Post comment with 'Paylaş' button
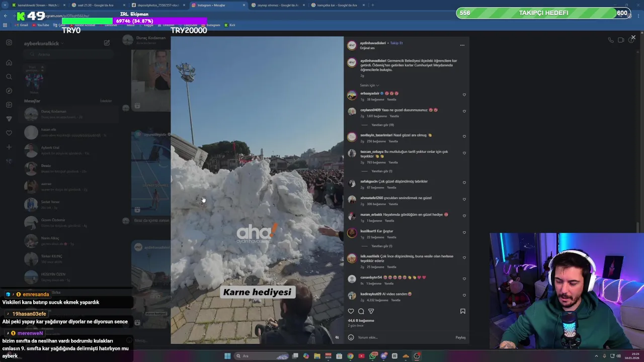This screenshot has height=362, width=644. click(460, 337)
